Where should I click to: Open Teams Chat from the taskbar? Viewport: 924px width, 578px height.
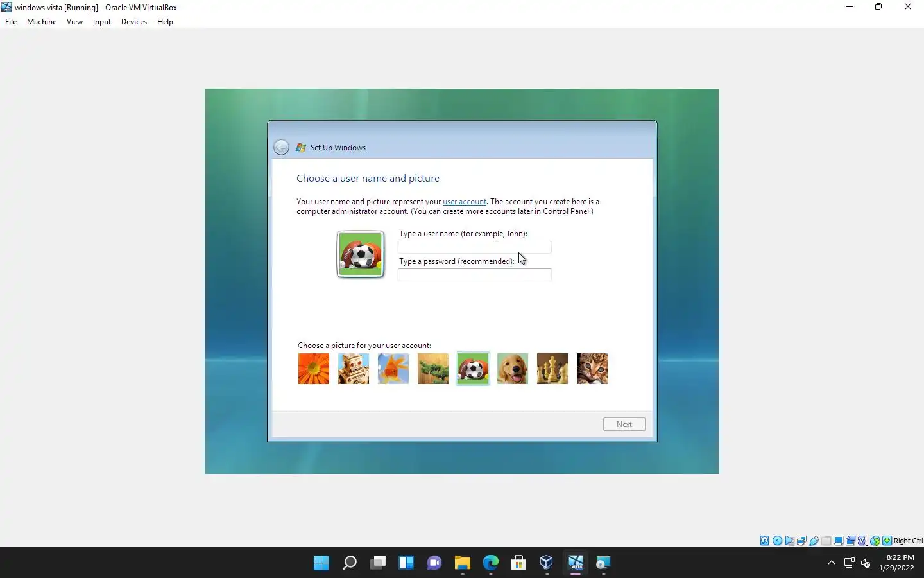pyautogui.click(x=434, y=563)
